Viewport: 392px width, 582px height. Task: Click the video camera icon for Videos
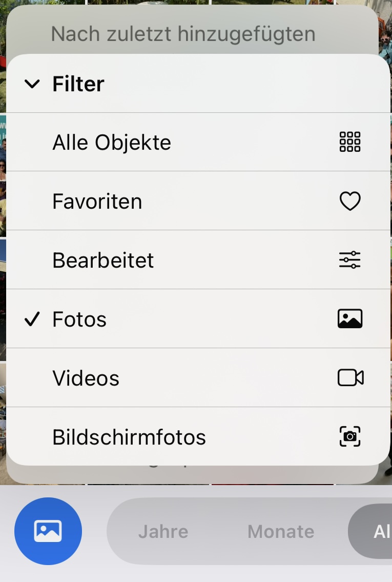click(x=350, y=378)
